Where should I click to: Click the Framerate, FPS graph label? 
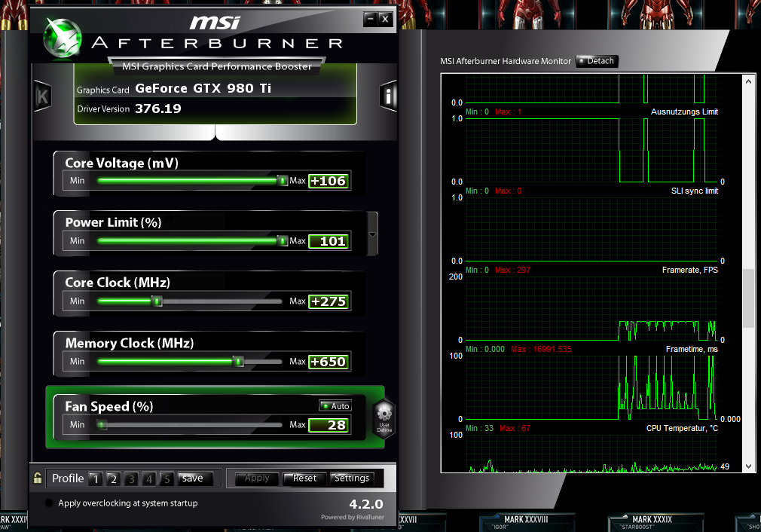[x=689, y=270]
